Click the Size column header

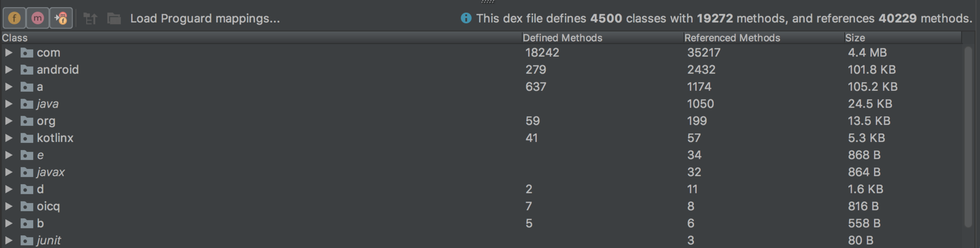pos(855,38)
